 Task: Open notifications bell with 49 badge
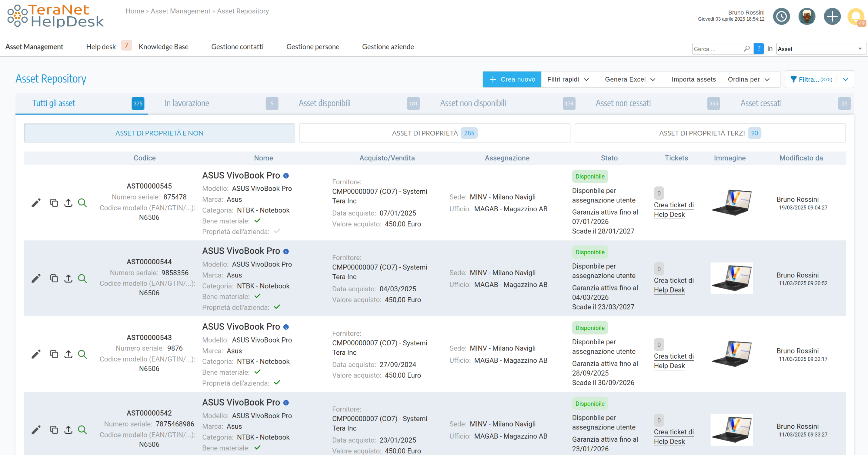pyautogui.click(x=856, y=17)
